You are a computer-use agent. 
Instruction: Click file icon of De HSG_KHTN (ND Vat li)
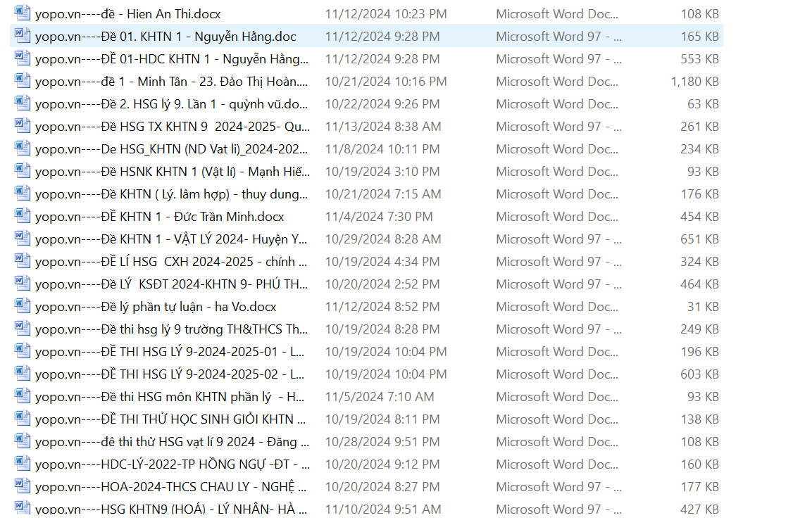[x=23, y=148]
